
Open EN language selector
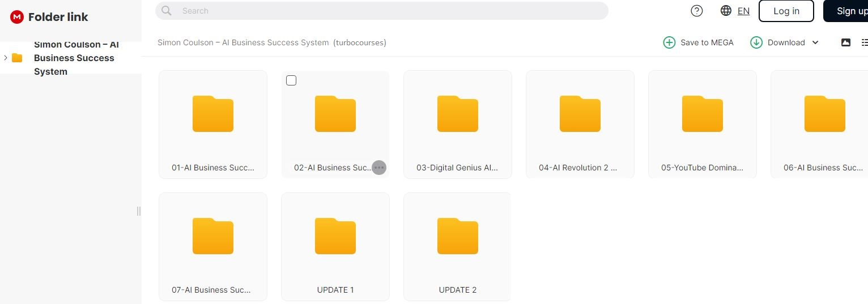pos(743,11)
